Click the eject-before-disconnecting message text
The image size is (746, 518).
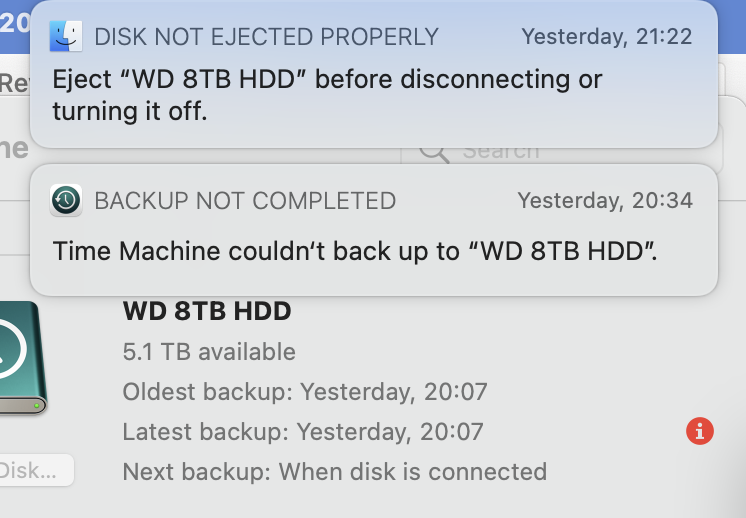coord(327,94)
